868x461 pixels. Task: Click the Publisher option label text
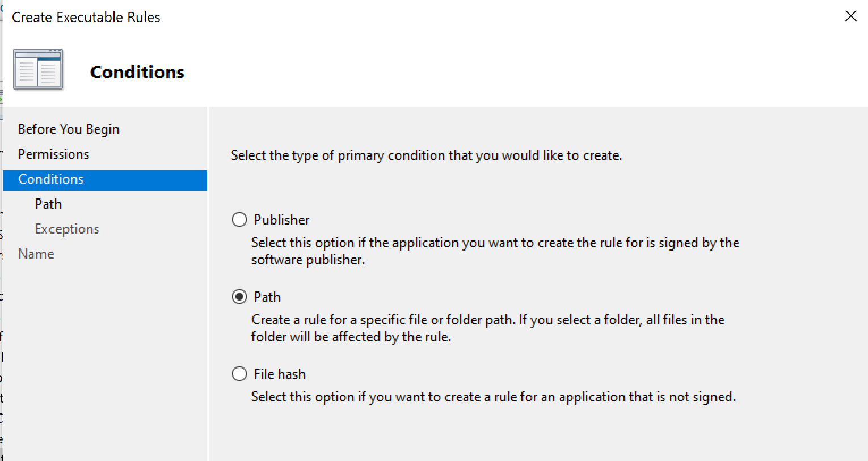tap(281, 219)
